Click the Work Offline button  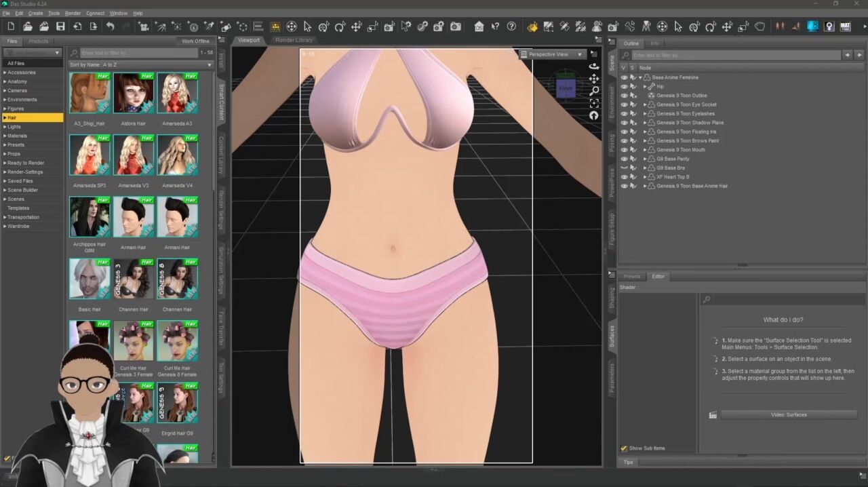point(195,41)
